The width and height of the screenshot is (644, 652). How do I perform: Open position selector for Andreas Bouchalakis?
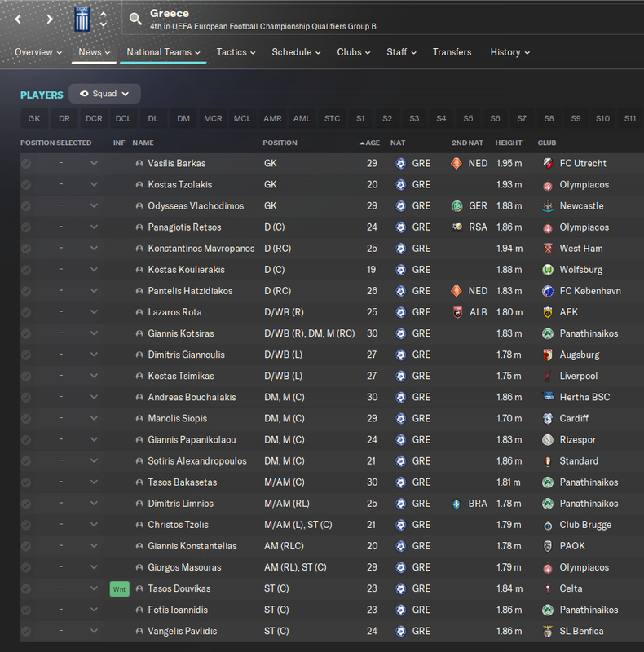(94, 397)
